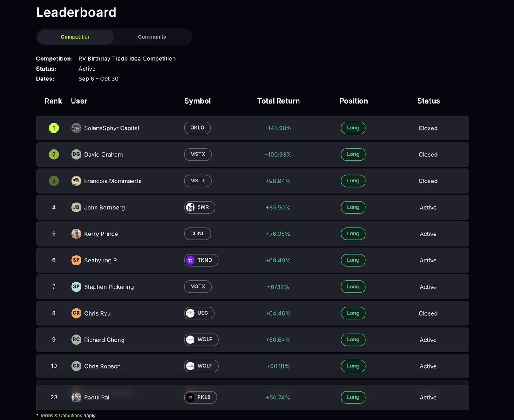514x420 pixels.
Task: Click Seahyung P's orange SP avatar
Action: pyautogui.click(x=76, y=260)
